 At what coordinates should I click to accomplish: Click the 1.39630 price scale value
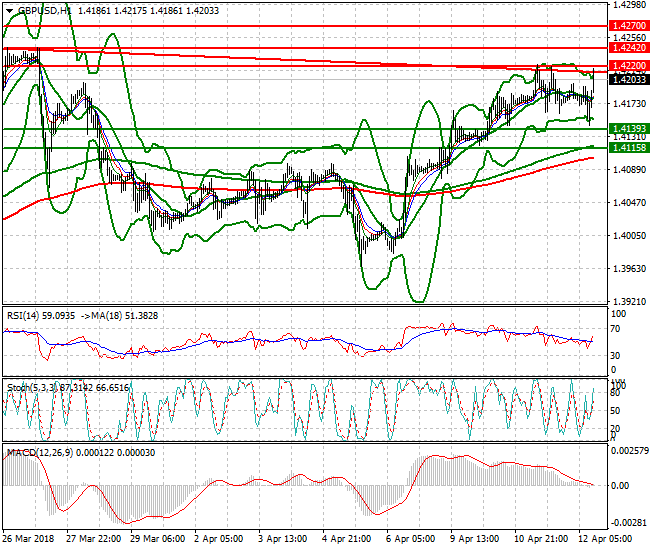point(629,269)
